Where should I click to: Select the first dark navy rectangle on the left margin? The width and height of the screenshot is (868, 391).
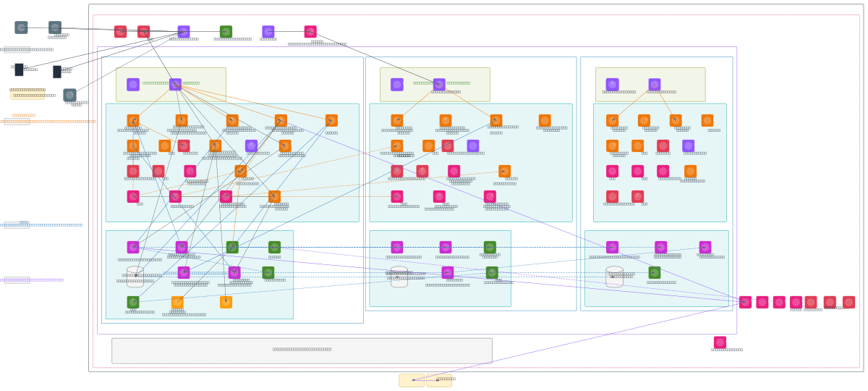click(19, 70)
